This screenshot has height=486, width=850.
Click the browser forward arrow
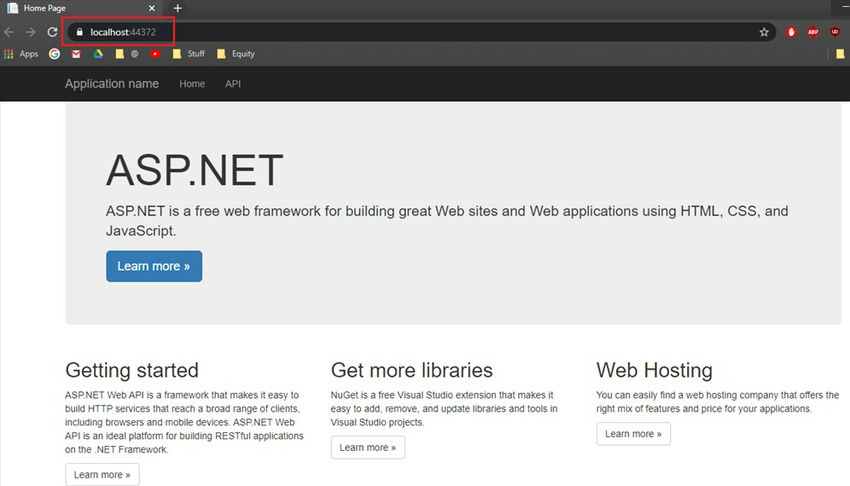tap(30, 32)
